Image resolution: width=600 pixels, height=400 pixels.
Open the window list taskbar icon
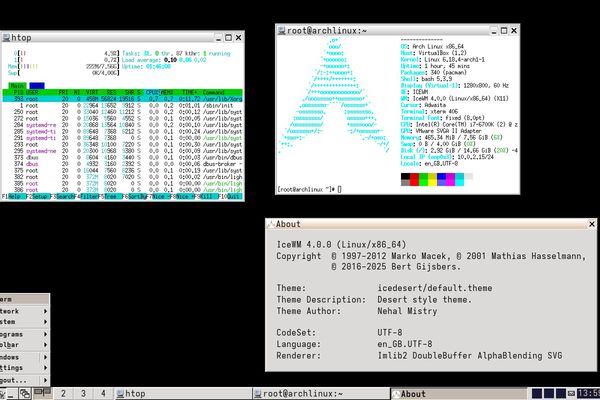click(25, 393)
